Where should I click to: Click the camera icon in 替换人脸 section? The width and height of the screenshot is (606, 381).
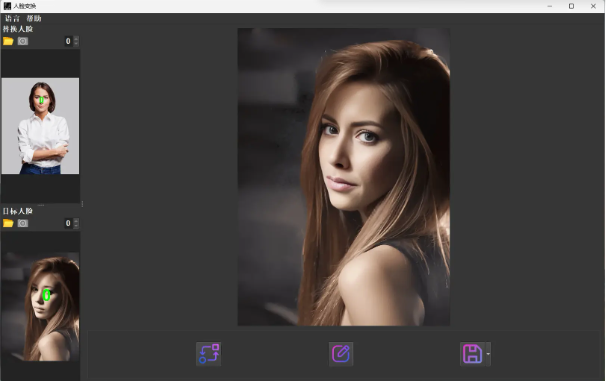pyautogui.click(x=23, y=41)
